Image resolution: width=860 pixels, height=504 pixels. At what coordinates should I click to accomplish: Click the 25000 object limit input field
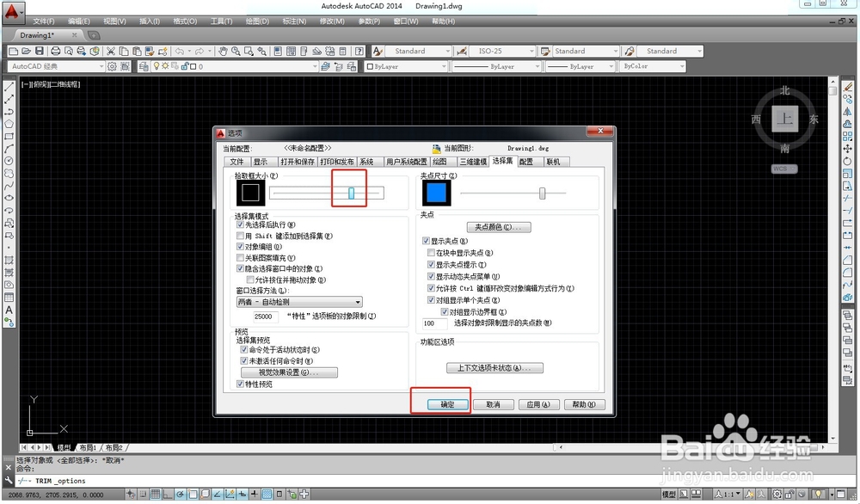click(267, 317)
